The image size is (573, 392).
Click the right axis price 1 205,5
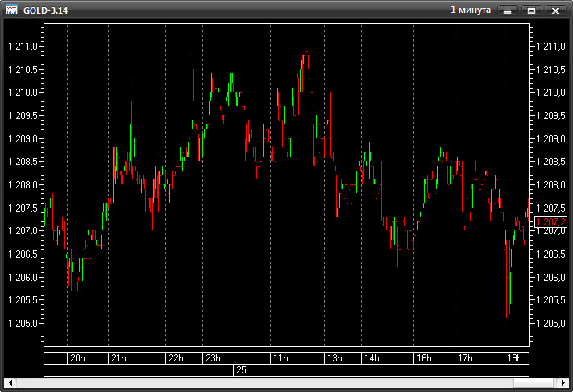[550, 300]
